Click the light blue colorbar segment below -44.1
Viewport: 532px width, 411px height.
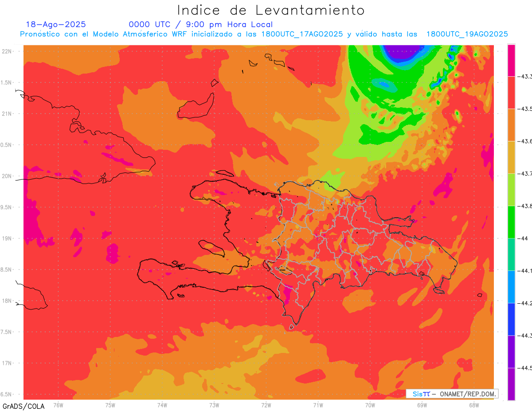pos(511,287)
